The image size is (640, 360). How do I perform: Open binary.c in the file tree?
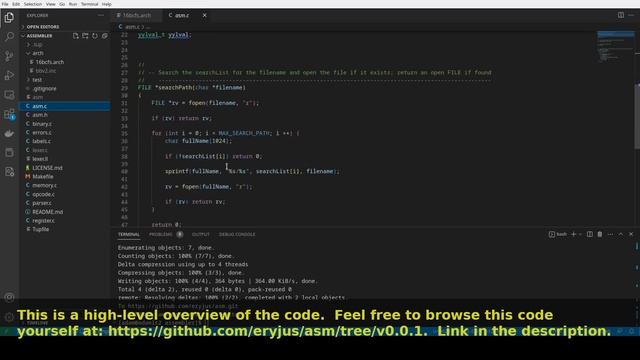[42, 124]
